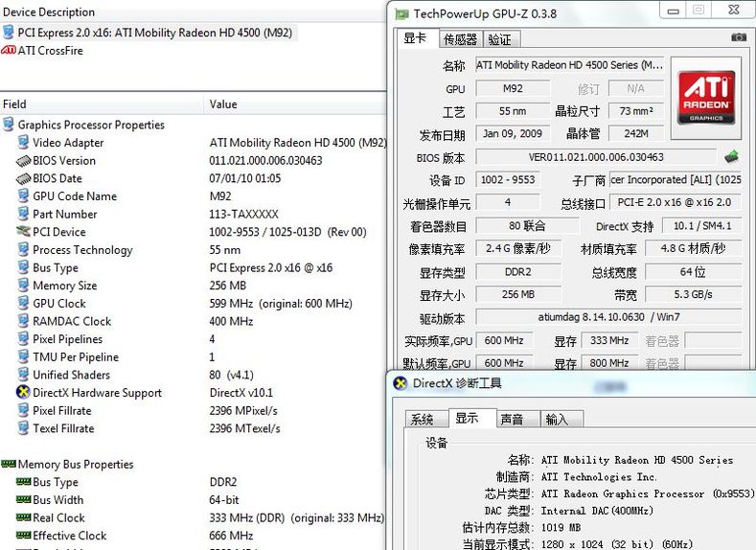This screenshot has height=550, width=756.
Task: Click the GPU field showing M92
Action: point(513,88)
